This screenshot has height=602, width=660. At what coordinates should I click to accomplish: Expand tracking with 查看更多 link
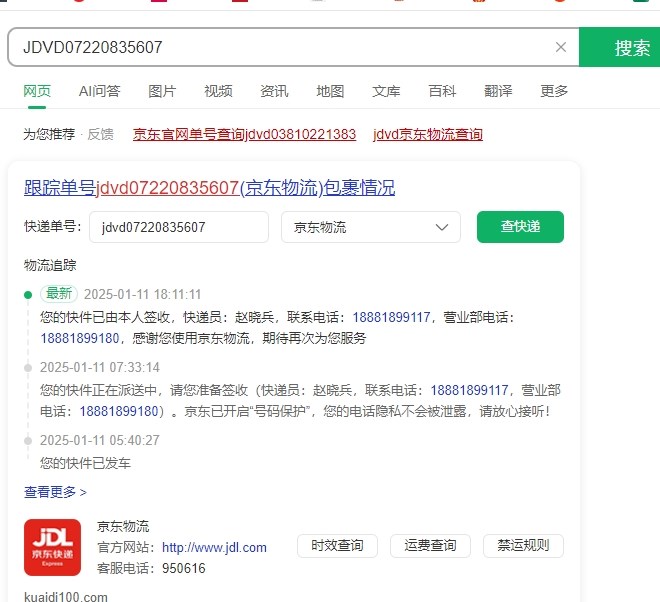pyautogui.click(x=55, y=492)
